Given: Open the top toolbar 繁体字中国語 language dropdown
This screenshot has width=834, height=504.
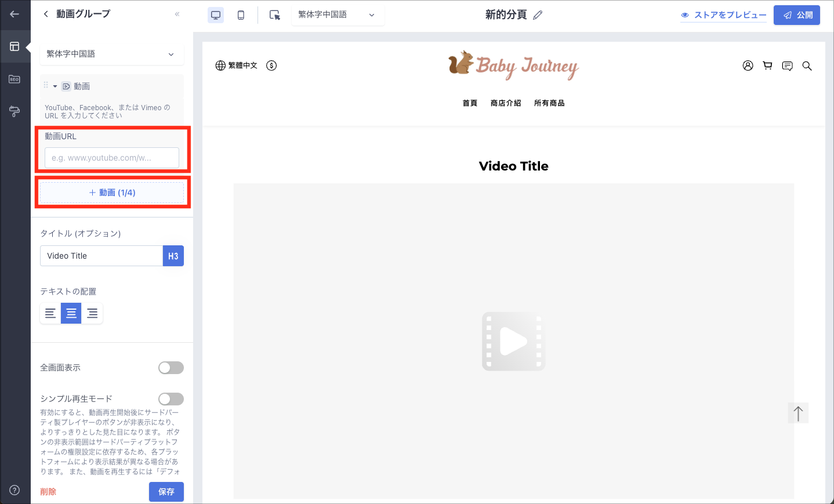Looking at the screenshot, I should point(338,15).
